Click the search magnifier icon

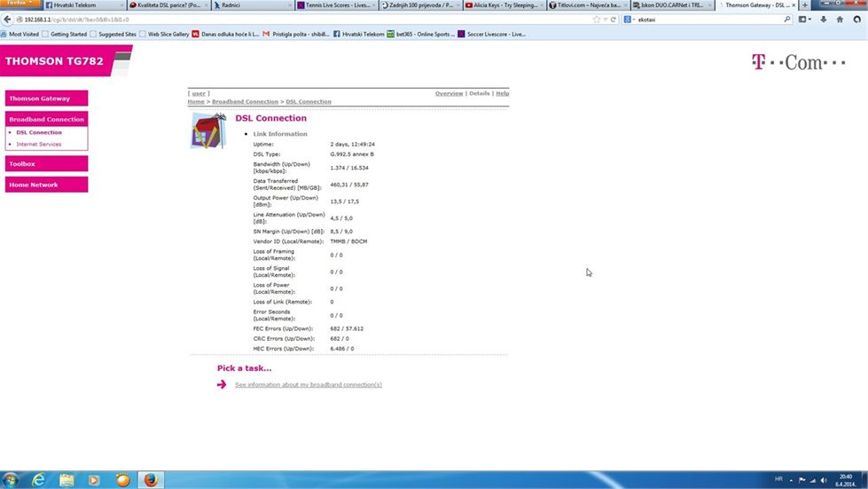tap(787, 20)
